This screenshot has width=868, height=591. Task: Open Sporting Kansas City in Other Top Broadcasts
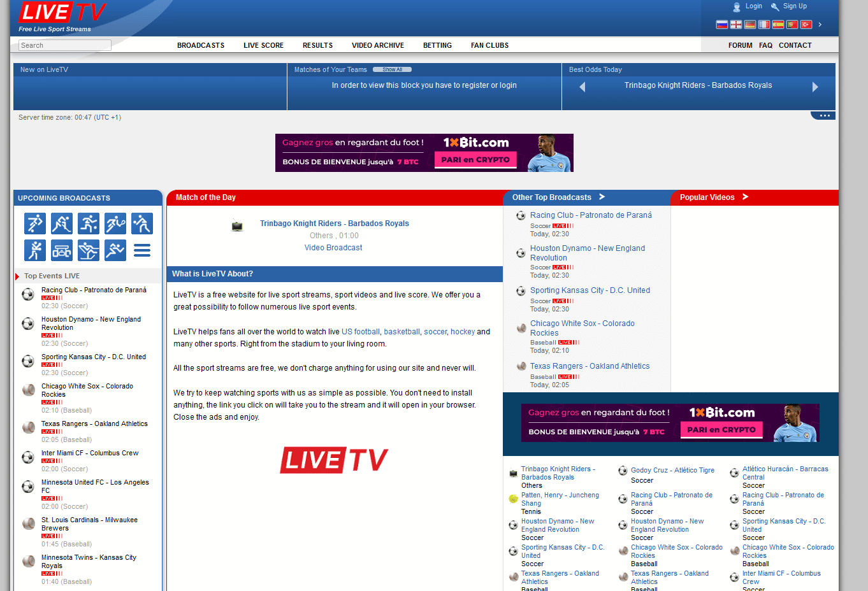coord(590,290)
